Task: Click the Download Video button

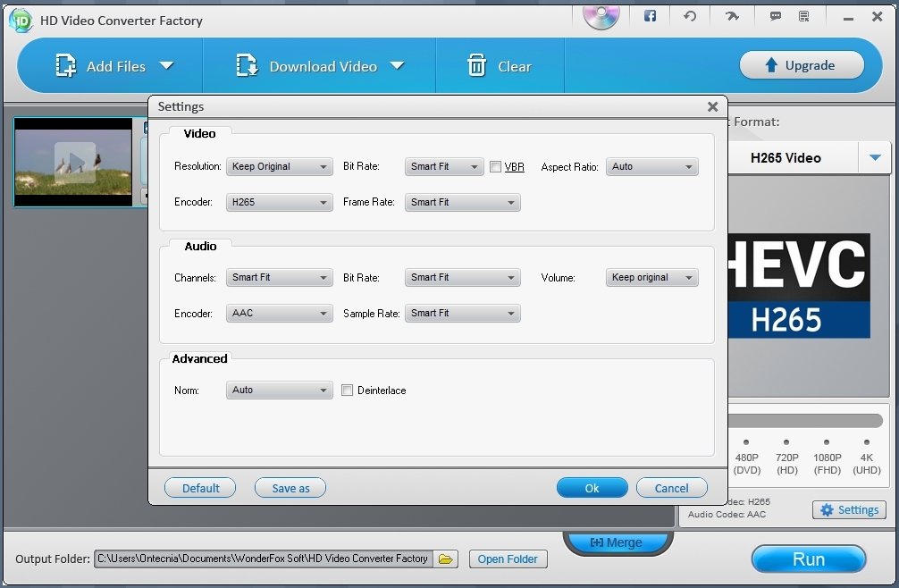Action: click(307, 66)
